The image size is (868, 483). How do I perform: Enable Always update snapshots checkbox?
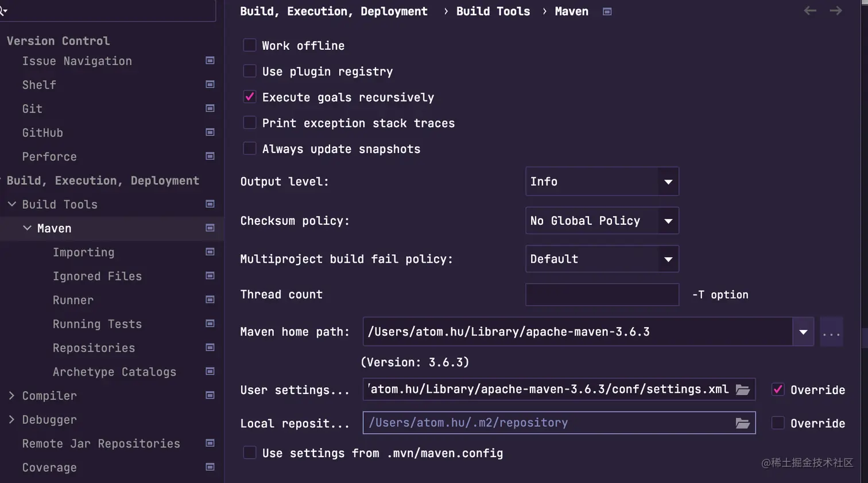(x=250, y=149)
